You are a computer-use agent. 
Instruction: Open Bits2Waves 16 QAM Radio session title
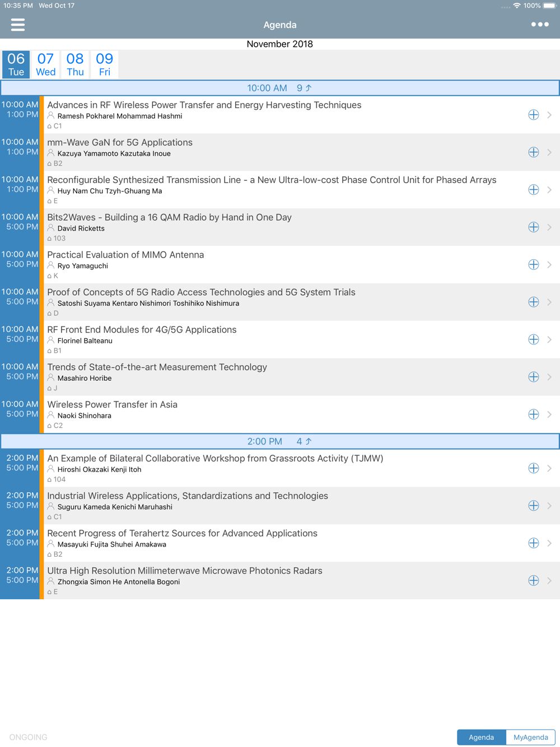[169, 217]
